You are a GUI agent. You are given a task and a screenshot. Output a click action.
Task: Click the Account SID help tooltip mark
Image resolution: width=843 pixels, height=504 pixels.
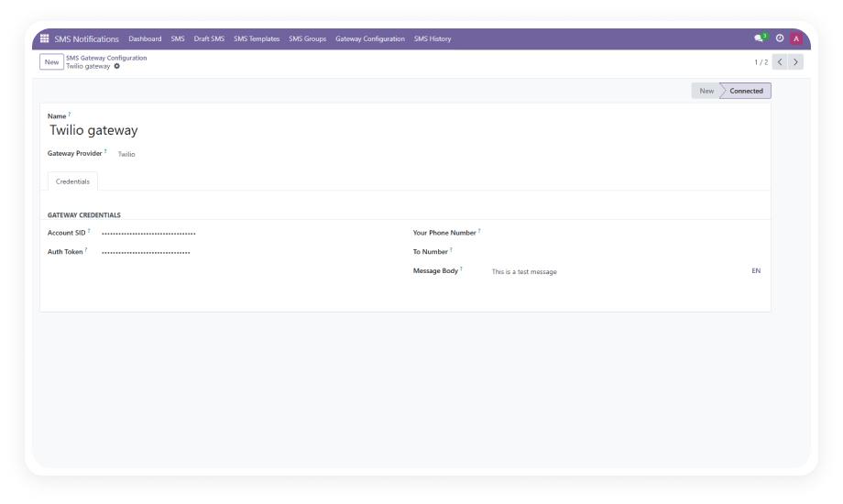click(89, 230)
